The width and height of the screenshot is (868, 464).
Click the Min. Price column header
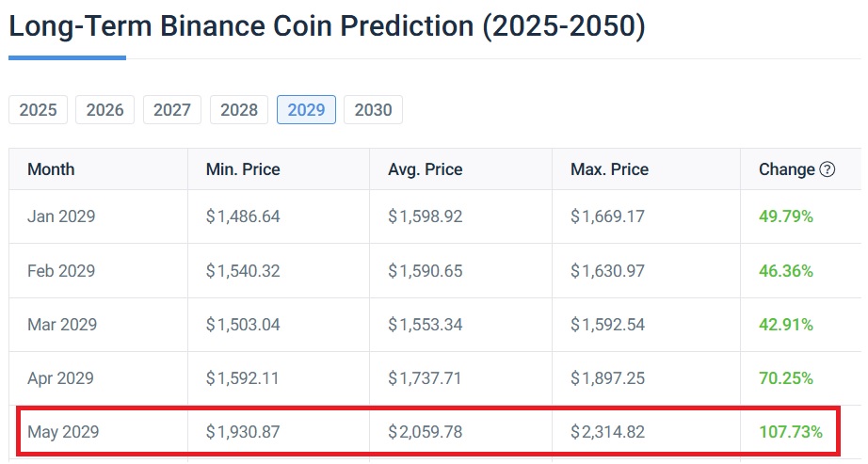243,170
